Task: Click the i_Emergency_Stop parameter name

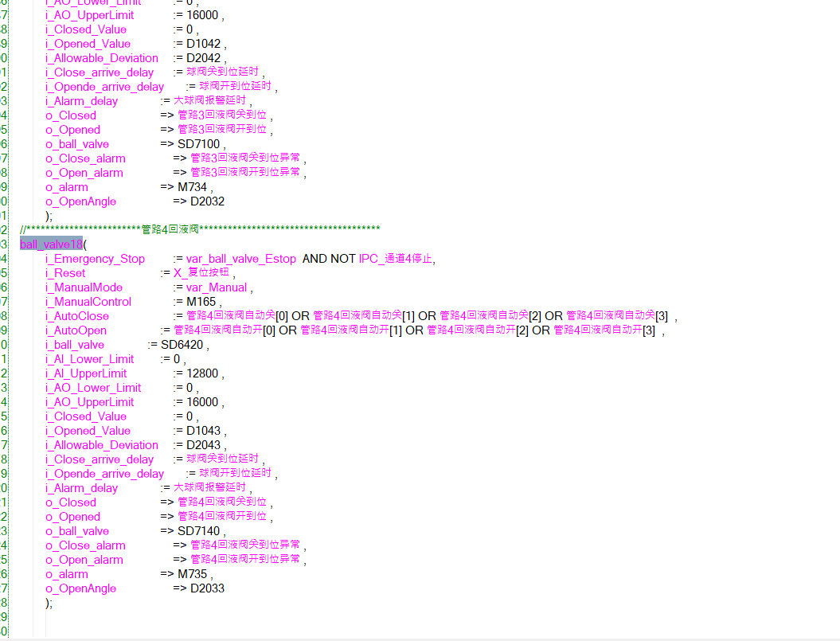Action: click(95, 259)
